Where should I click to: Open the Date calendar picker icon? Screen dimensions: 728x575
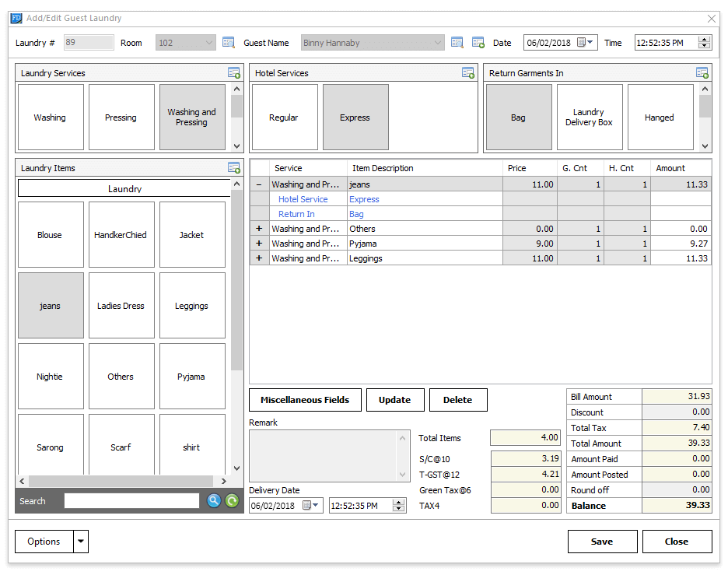click(585, 42)
